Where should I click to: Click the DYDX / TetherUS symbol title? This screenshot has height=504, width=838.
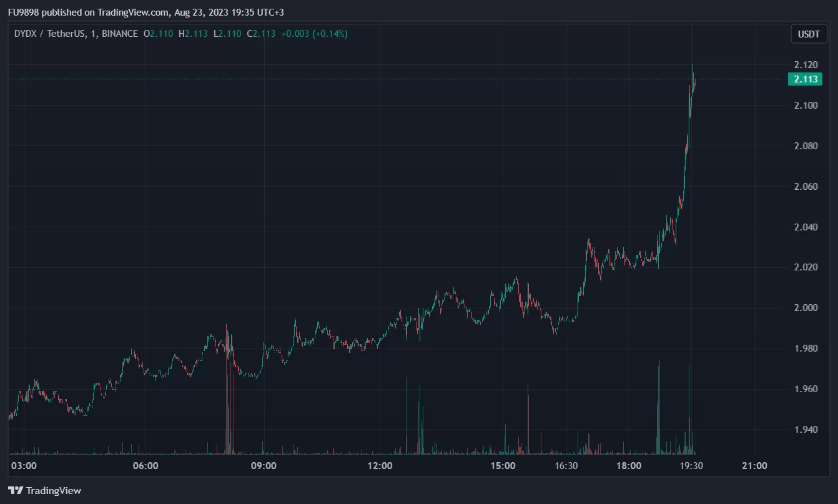click(47, 34)
